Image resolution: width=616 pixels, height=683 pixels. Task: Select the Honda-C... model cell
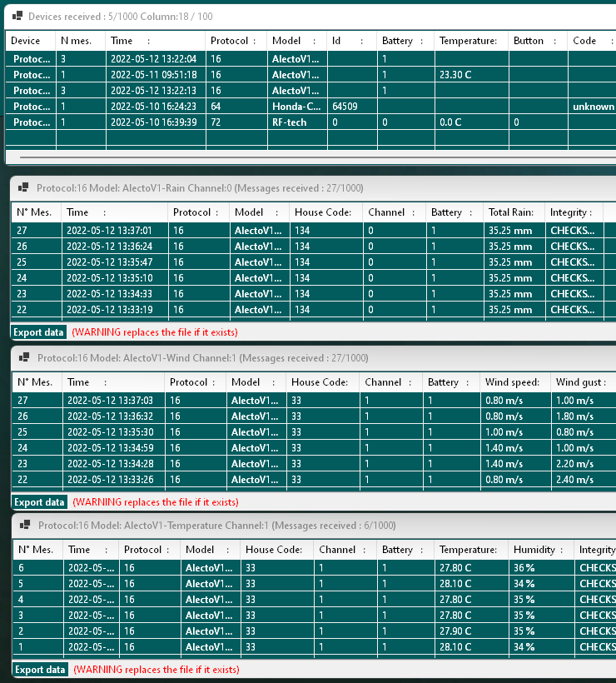pyautogui.click(x=297, y=107)
